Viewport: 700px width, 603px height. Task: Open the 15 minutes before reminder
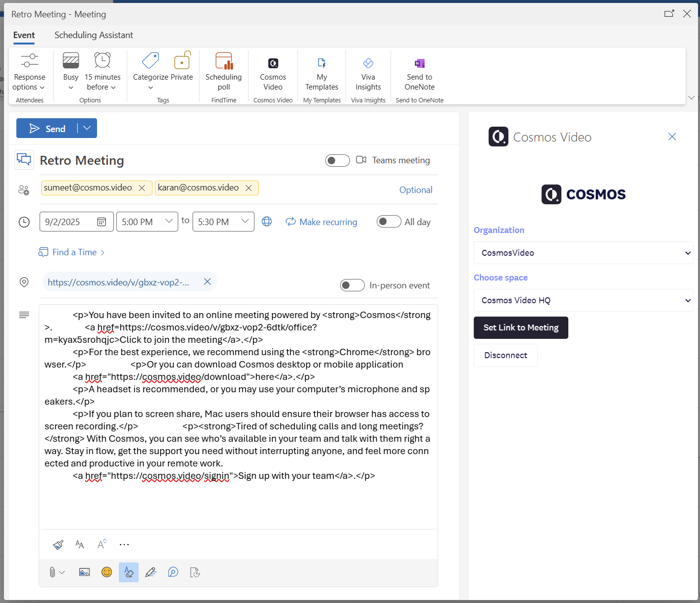coord(102,72)
